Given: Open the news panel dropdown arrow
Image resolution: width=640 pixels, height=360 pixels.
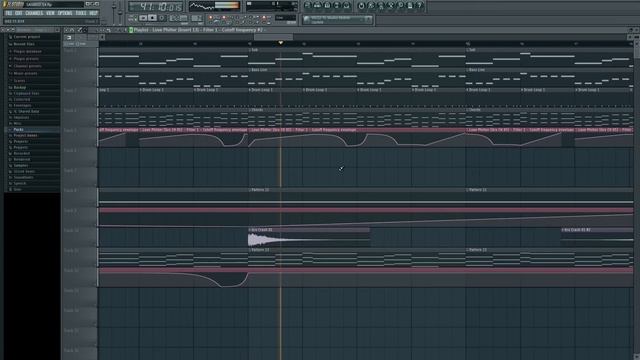Looking at the screenshot, I should pyautogui.click(x=368, y=19).
